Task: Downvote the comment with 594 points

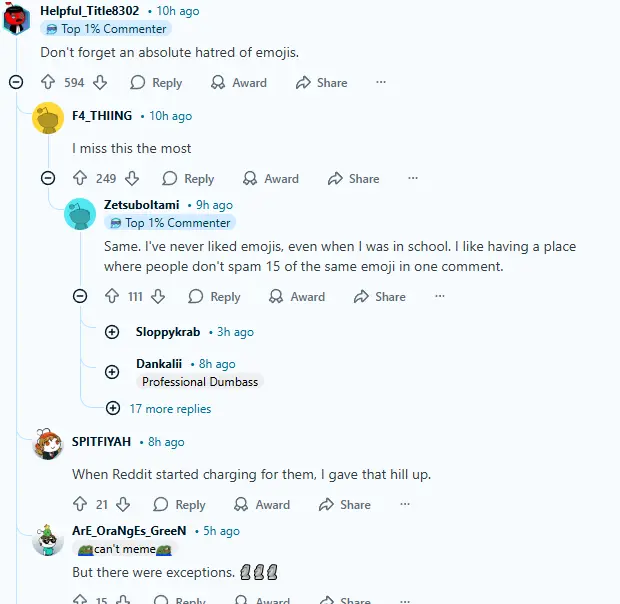Action: tap(100, 83)
